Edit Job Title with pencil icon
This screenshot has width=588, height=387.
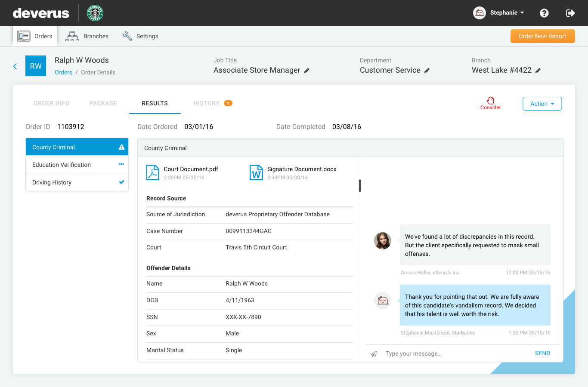pyautogui.click(x=307, y=71)
